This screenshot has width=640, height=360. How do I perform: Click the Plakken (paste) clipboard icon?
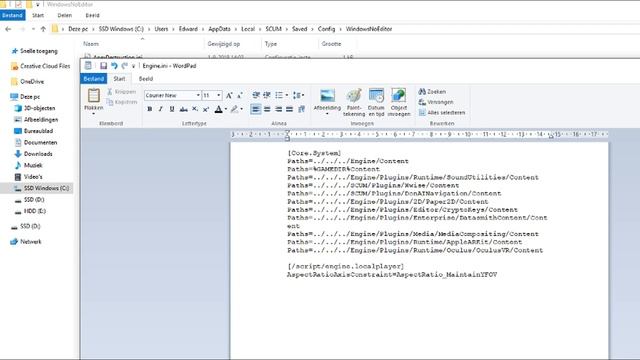tap(93, 96)
